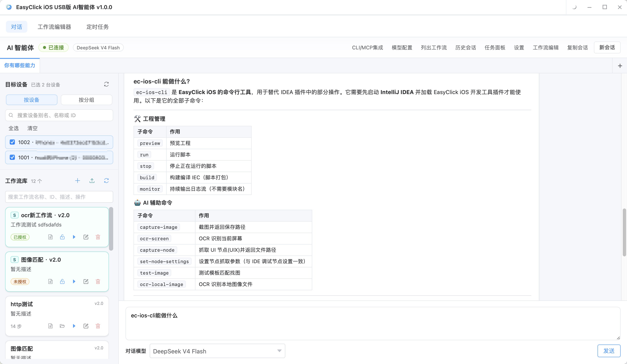Image resolution: width=627 pixels, height=364 pixels.
Task: Run the 图像匹配 · v2.0 workflow
Action: click(x=74, y=281)
